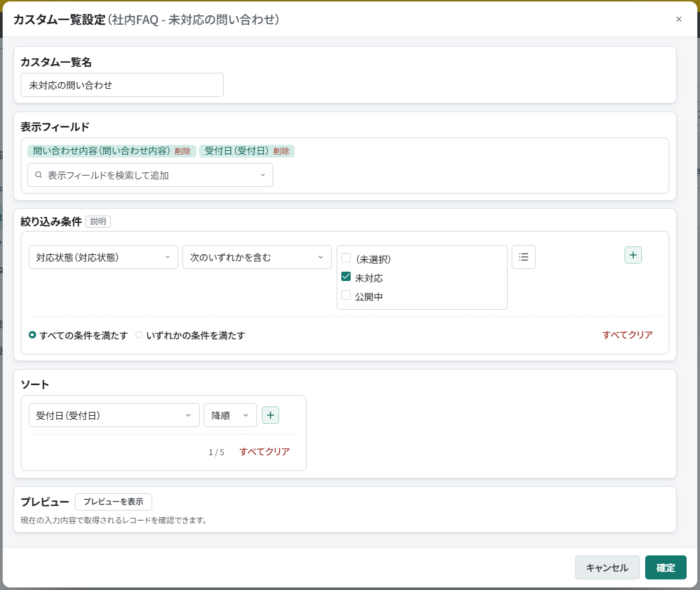Click the プレビューを表示 button
700x590 pixels.
(114, 502)
